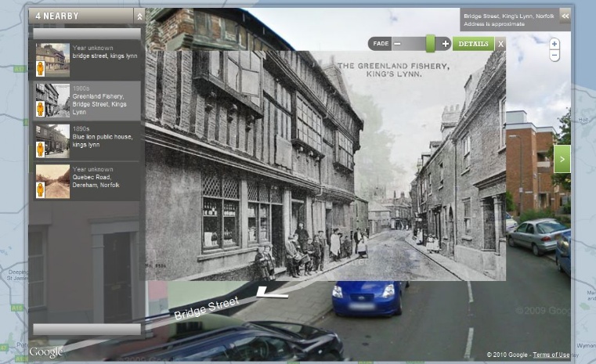Collapse the address box double-arrow
596x364 pixels.
pyautogui.click(x=565, y=16)
